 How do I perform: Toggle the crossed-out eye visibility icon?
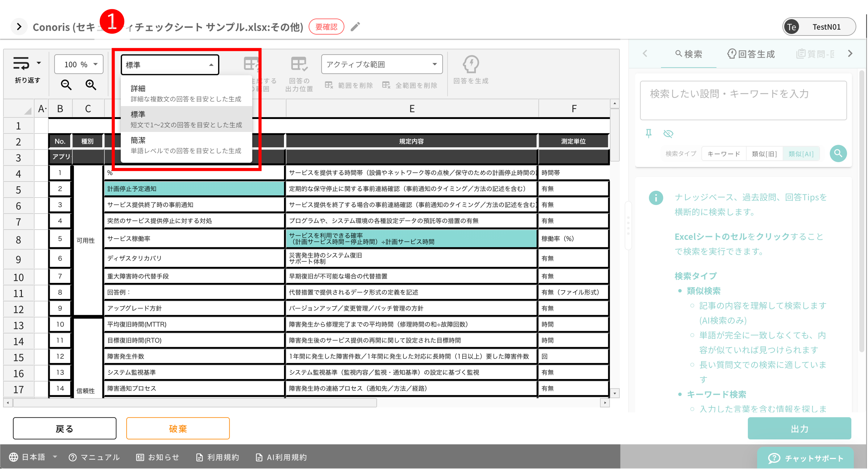click(668, 134)
